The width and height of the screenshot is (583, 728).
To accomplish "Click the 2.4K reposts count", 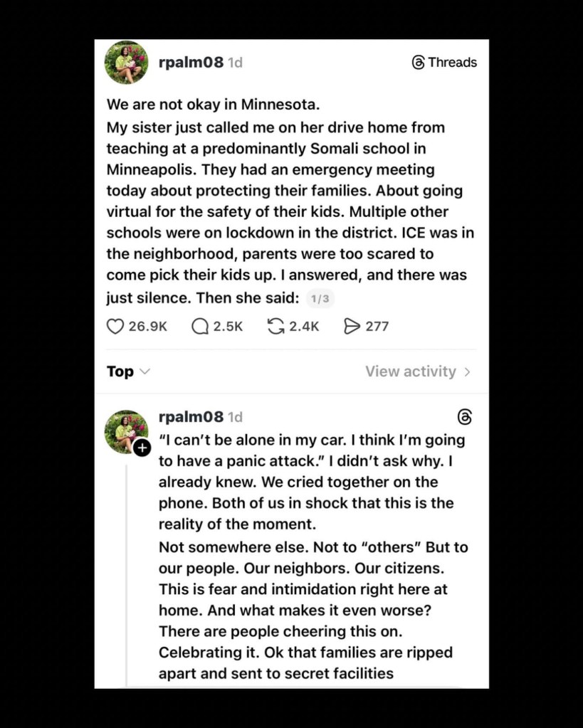I will (304, 327).
